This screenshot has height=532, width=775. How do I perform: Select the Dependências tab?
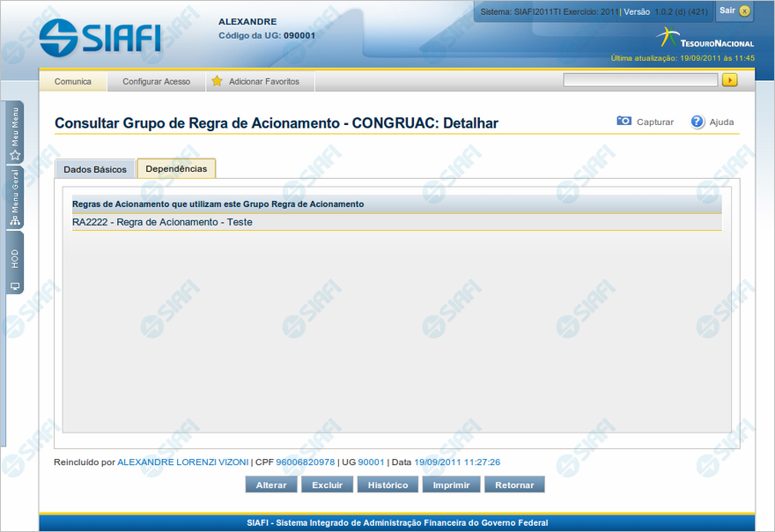pos(176,168)
